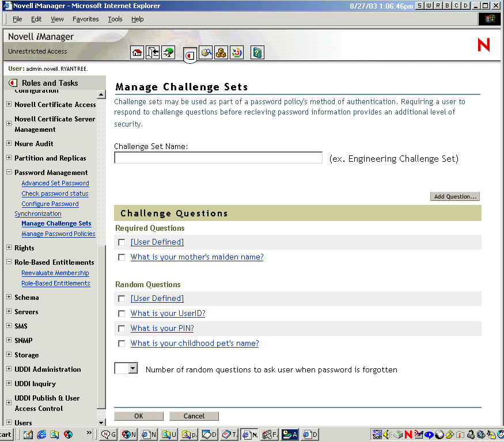Expand the Novell Certificate Access section
Screen dimensions: 504x442
9,105
